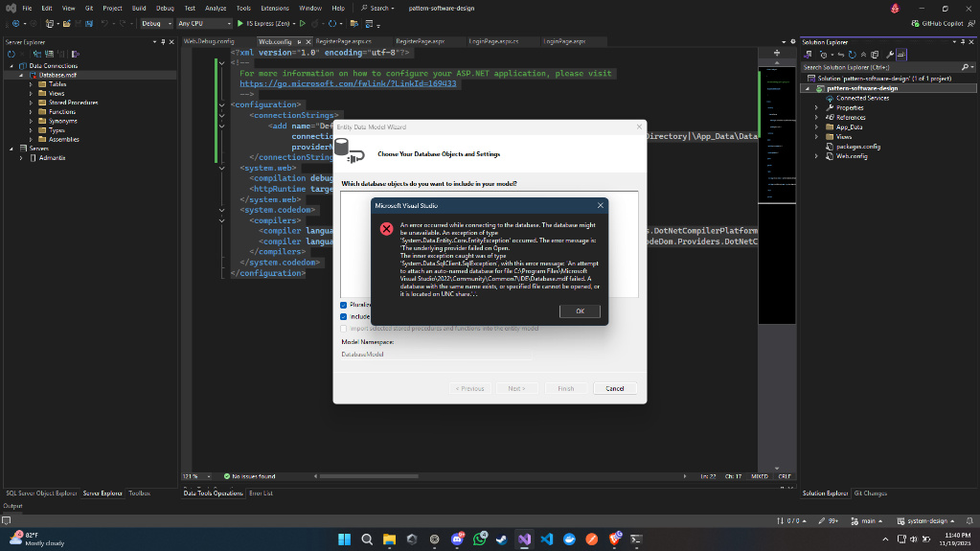This screenshot has width=980, height=551.
Task: Expand the Tables folder in Server Explorer
Action: [x=32, y=83]
